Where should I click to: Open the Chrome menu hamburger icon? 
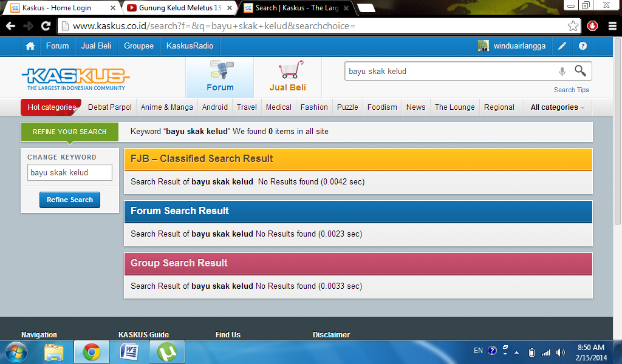tap(612, 26)
